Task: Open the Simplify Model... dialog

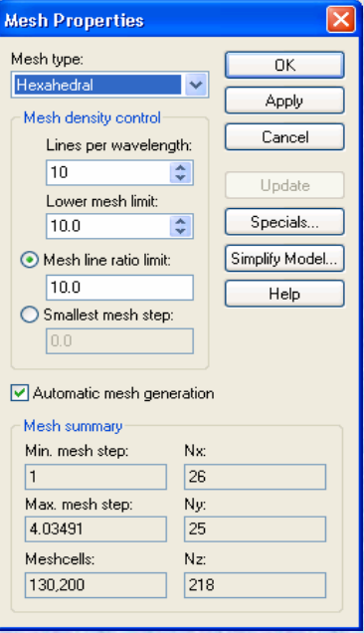Action: (x=284, y=258)
